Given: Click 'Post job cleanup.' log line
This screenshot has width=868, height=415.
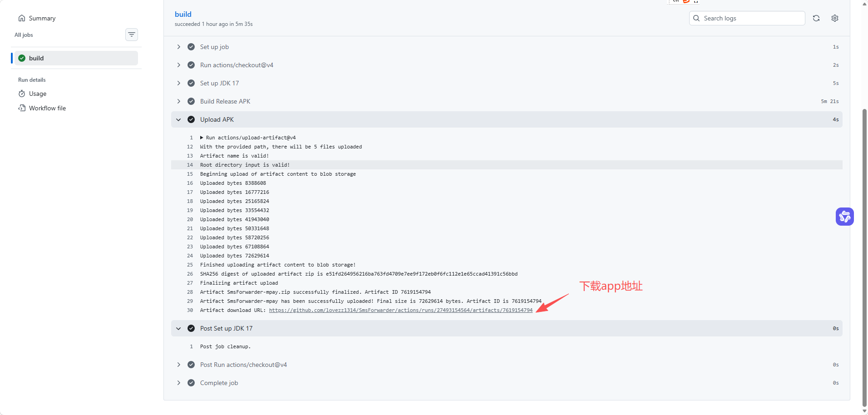Looking at the screenshot, I should click(x=225, y=346).
